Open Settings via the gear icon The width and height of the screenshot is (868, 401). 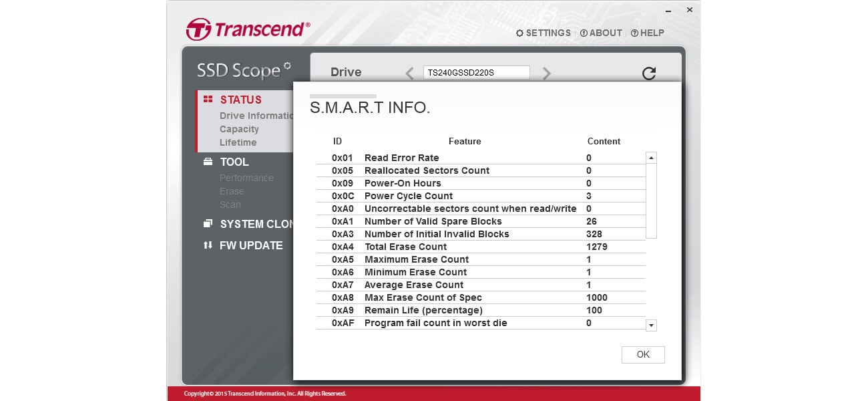(519, 33)
